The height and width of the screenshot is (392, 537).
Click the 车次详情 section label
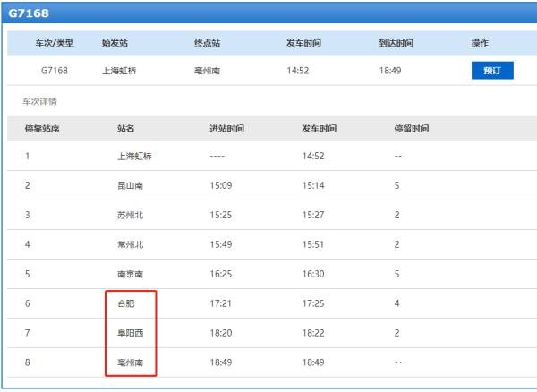(x=39, y=101)
